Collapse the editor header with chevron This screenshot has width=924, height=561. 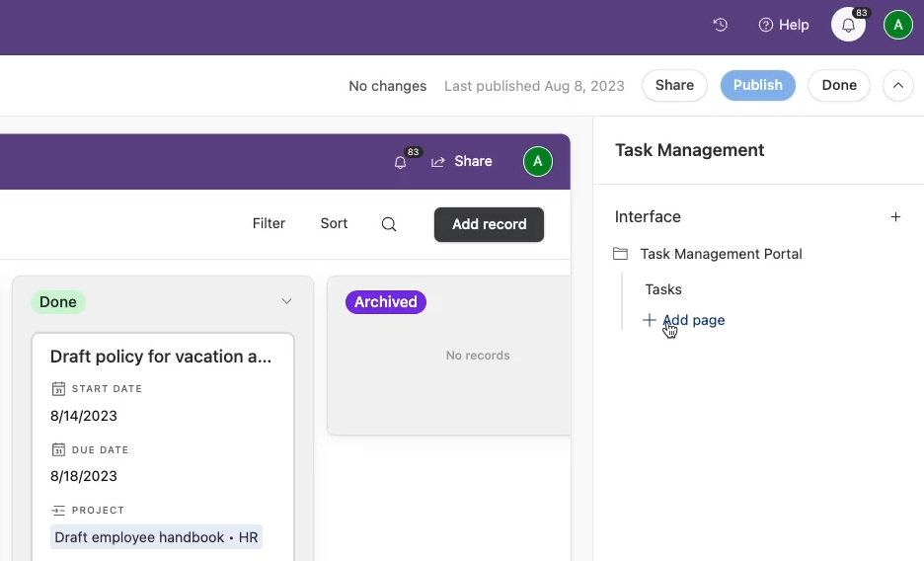[897, 86]
